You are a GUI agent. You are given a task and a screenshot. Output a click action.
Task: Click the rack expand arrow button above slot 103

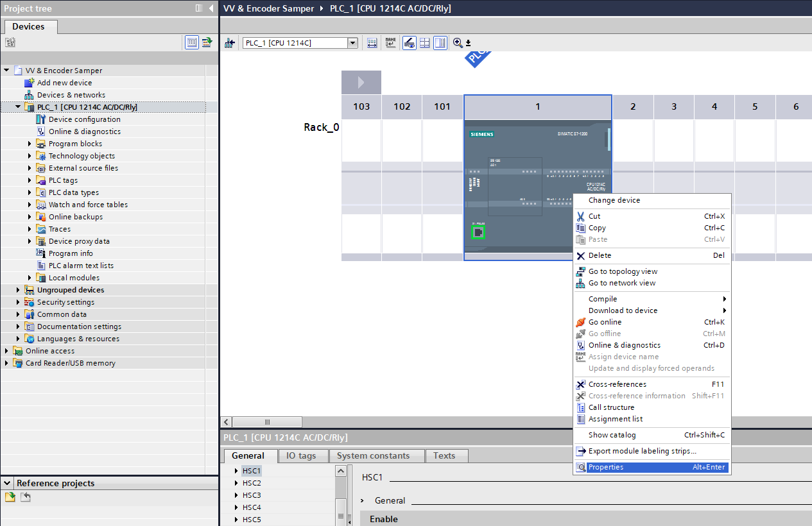pyautogui.click(x=361, y=82)
